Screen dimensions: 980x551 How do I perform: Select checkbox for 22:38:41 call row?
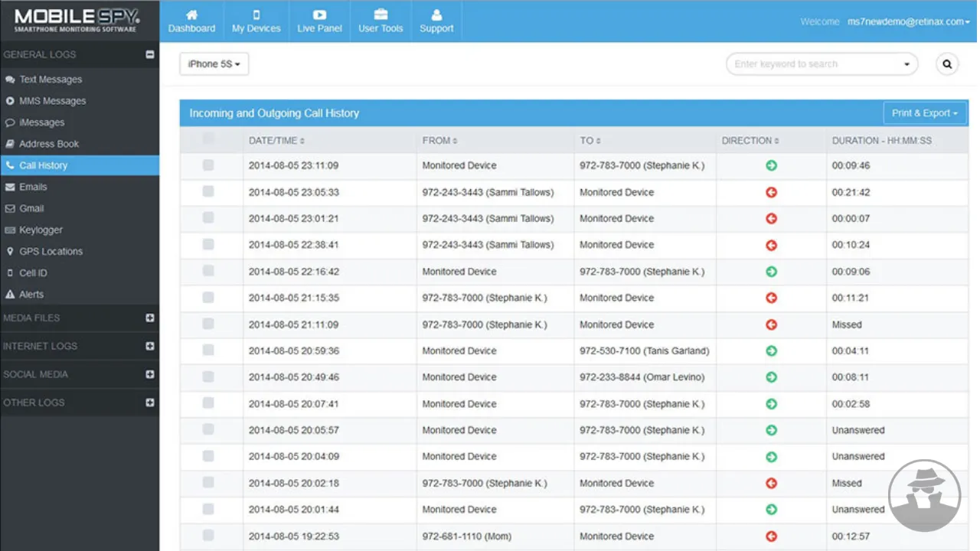(x=208, y=244)
